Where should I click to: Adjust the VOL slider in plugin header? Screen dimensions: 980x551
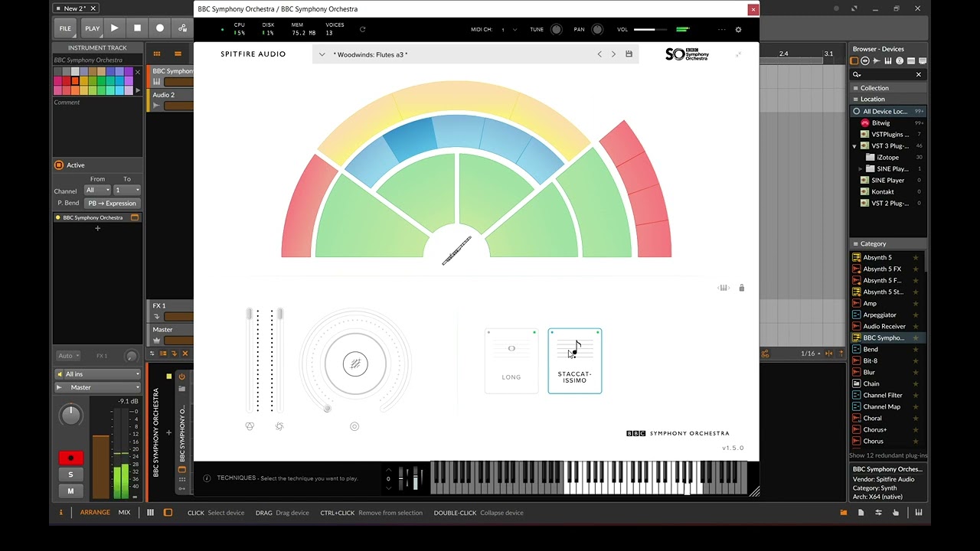coord(650,30)
